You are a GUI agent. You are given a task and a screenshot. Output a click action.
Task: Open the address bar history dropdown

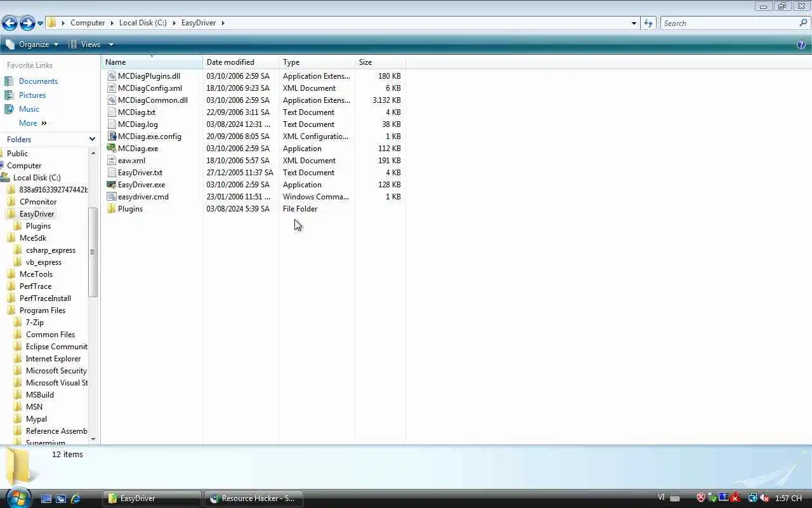tap(634, 23)
